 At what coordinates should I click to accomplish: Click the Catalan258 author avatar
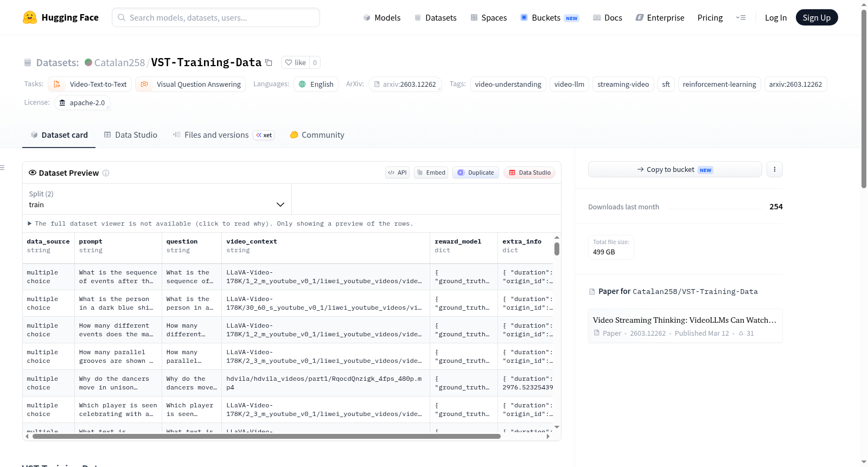click(x=88, y=62)
